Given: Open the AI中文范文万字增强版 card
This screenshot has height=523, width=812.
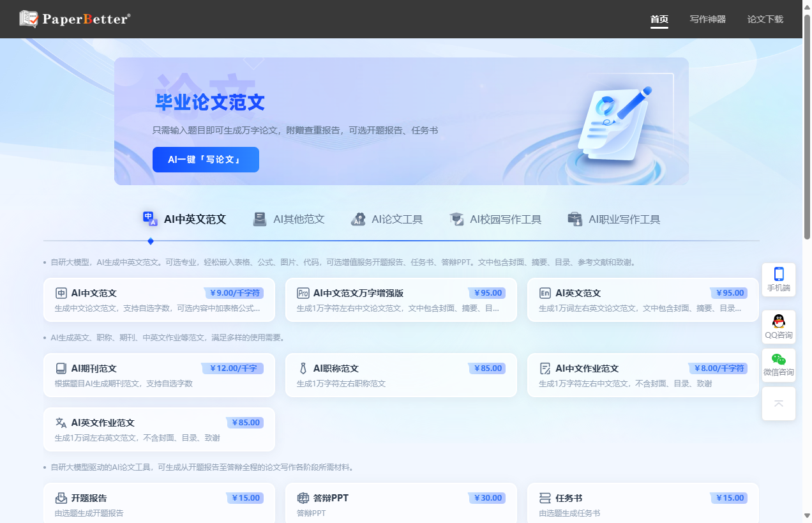Looking at the screenshot, I should (x=401, y=299).
